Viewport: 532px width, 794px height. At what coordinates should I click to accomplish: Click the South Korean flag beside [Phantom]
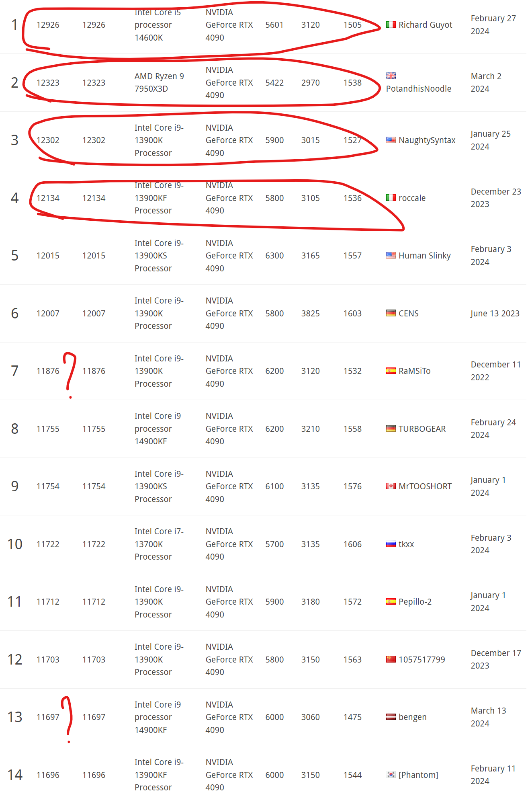point(391,775)
